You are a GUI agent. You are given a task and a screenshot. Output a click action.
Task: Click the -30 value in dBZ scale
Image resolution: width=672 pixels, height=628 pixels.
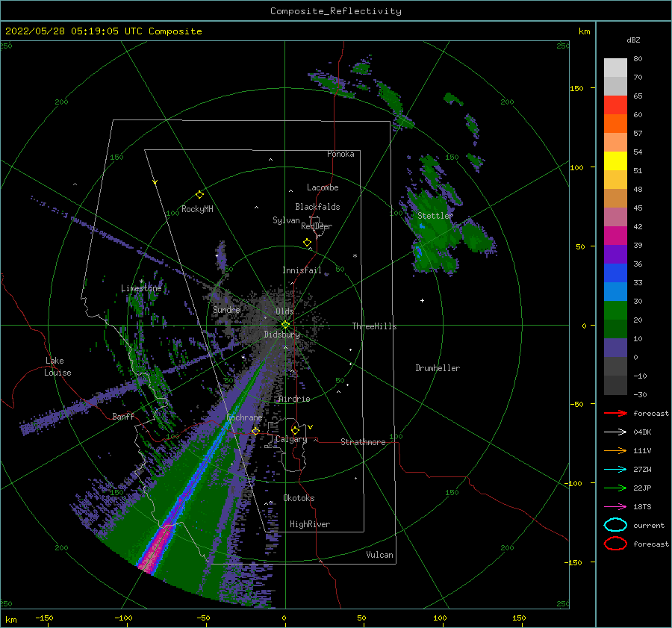click(x=640, y=394)
